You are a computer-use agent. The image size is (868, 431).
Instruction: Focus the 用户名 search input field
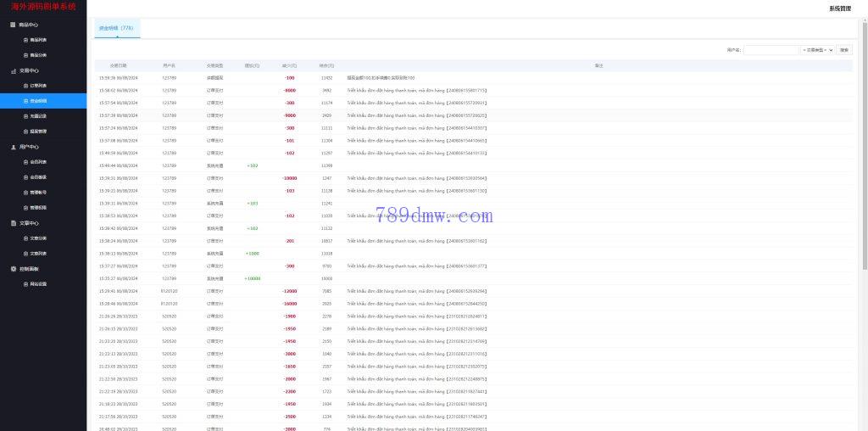(771, 50)
